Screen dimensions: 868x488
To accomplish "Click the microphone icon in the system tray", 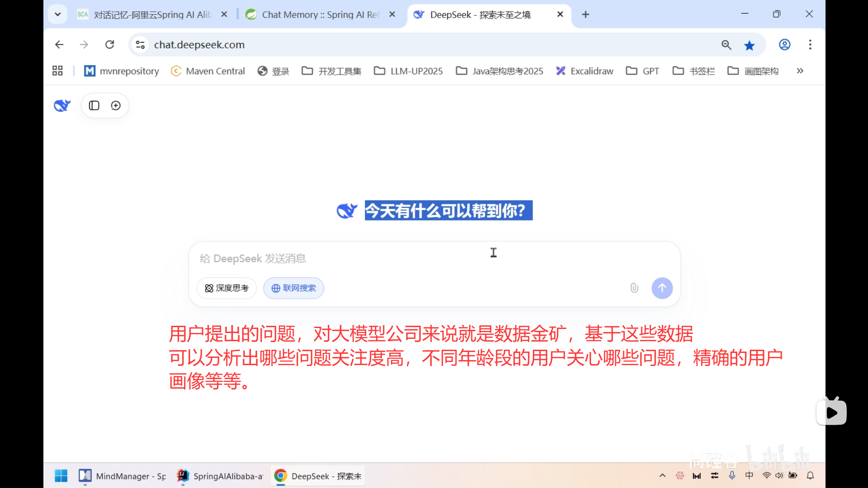I will click(732, 475).
